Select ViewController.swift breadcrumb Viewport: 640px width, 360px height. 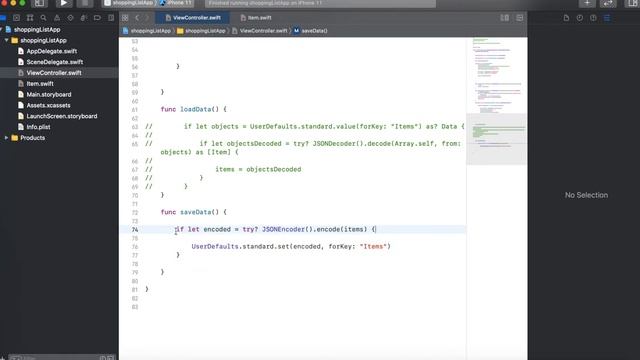pyautogui.click(x=260, y=31)
